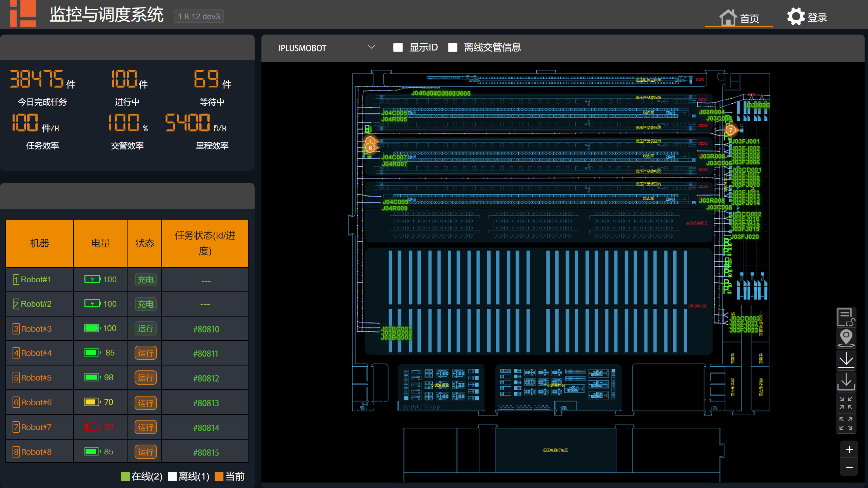Screen dimensions: 868x488
Task: Click the arrow-into-tray import icon
Action: pos(846,381)
